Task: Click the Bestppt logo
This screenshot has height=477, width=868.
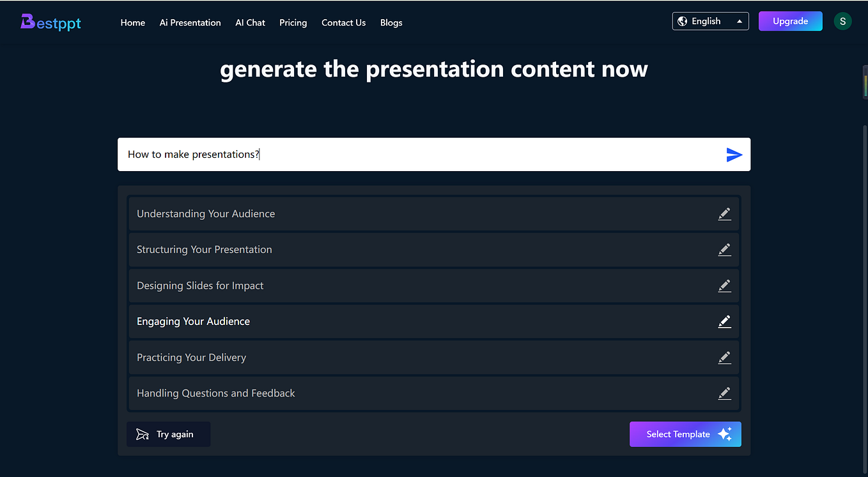Action: coord(50,22)
